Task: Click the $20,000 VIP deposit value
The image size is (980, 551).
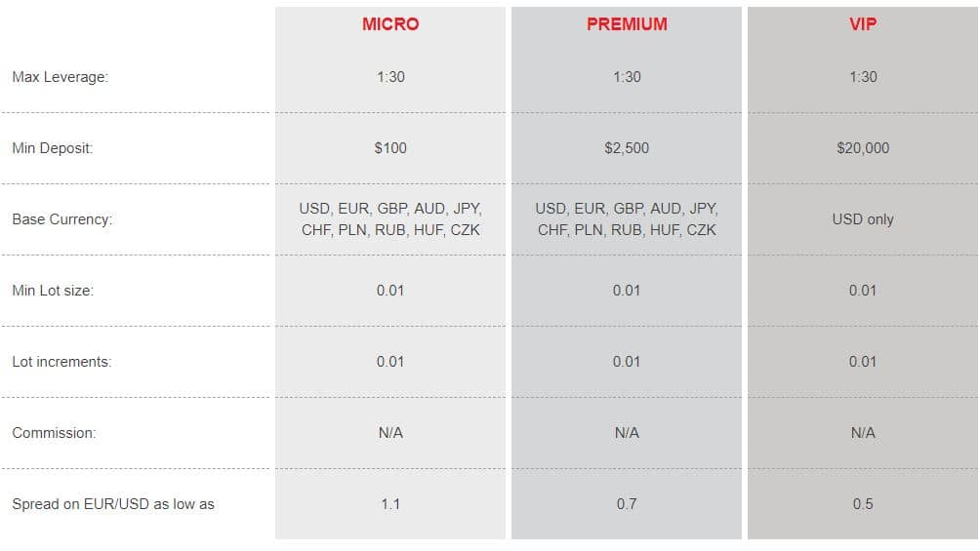Action: [x=863, y=148]
